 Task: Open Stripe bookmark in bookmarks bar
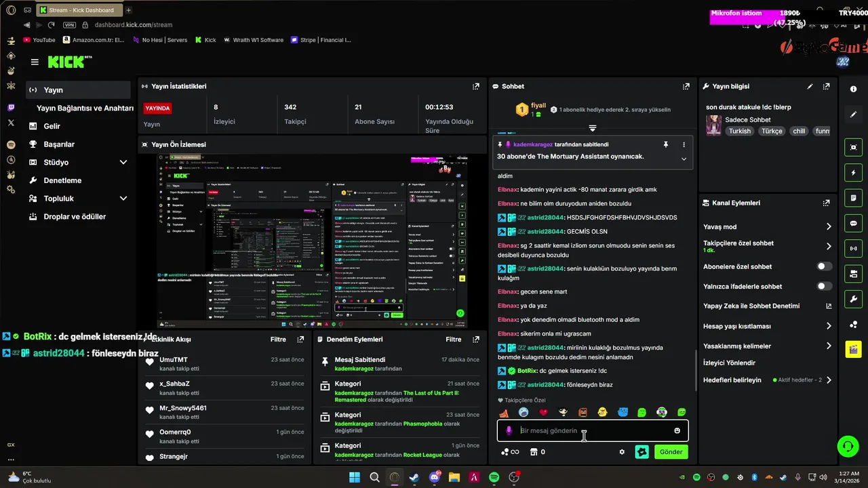coord(321,40)
